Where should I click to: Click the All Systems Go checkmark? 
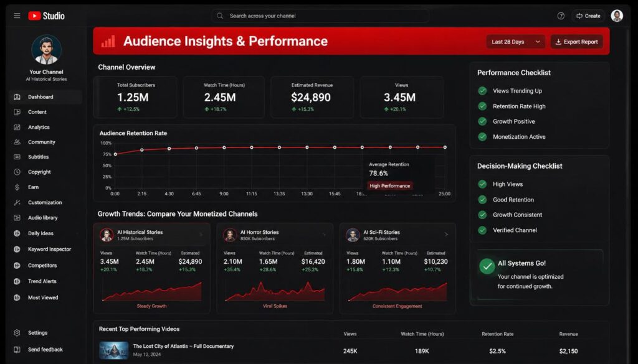pos(487,266)
